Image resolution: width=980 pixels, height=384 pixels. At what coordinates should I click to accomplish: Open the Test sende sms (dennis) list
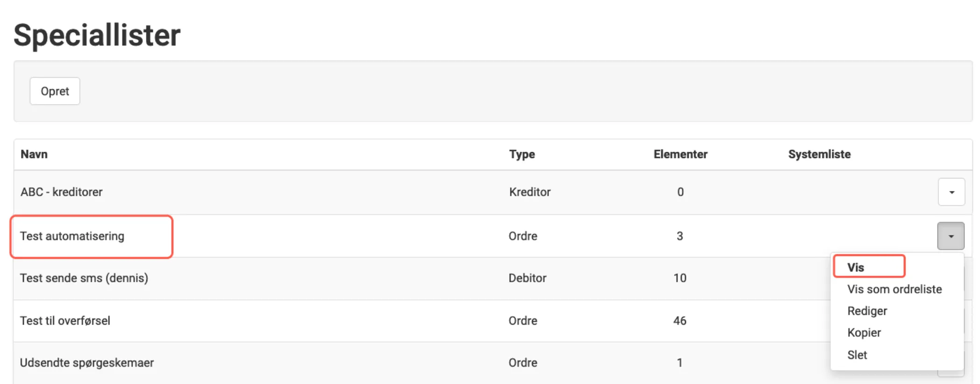84,278
